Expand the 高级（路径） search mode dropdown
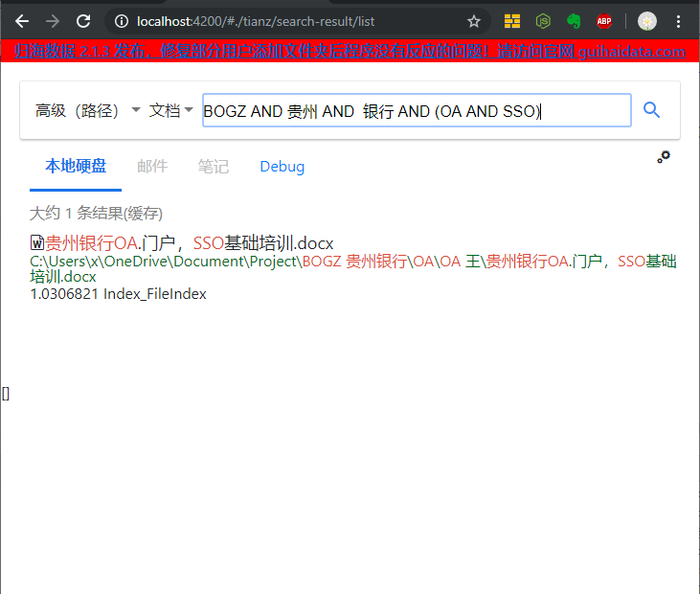This screenshot has width=700, height=594. click(x=87, y=111)
